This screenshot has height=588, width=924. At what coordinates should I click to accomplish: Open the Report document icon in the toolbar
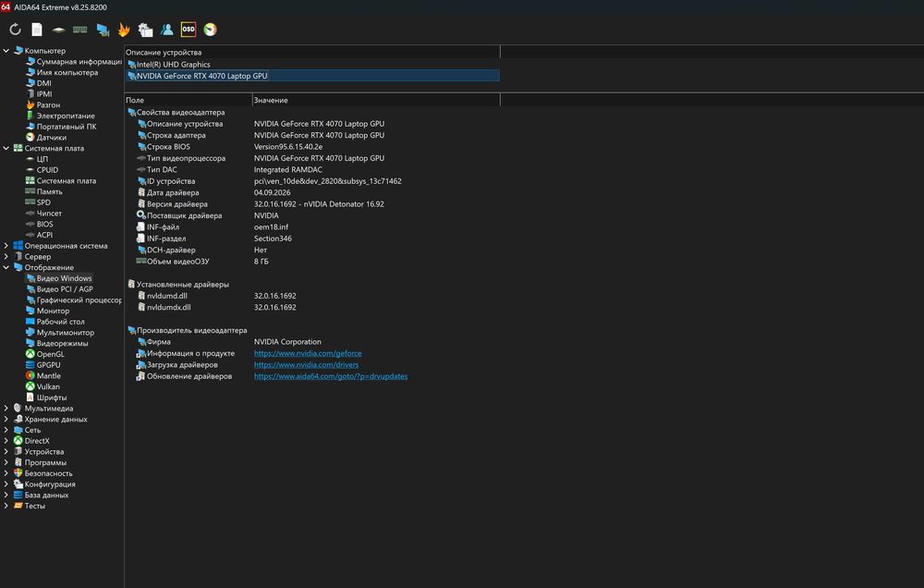click(x=37, y=30)
